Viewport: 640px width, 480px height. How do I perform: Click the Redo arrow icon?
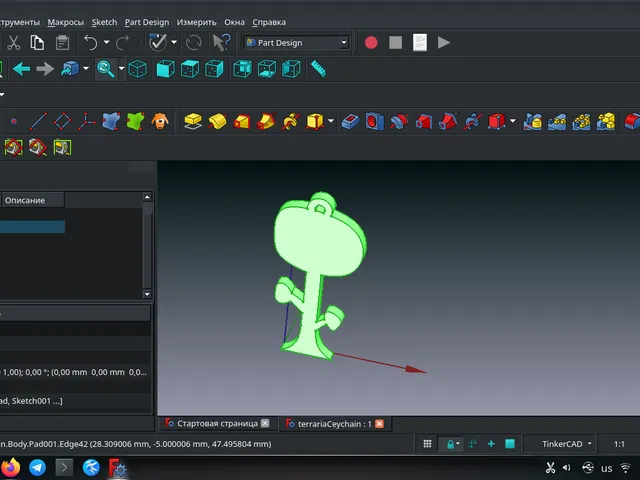tap(122, 42)
